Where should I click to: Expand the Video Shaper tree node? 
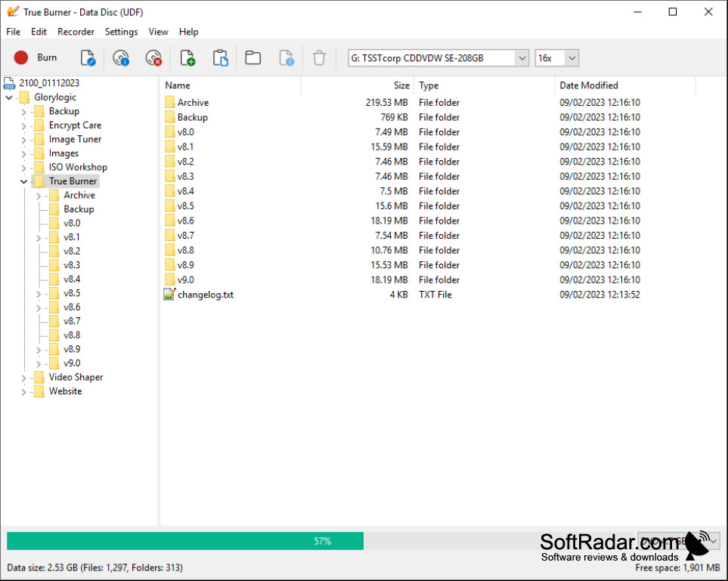pyautogui.click(x=23, y=378)
